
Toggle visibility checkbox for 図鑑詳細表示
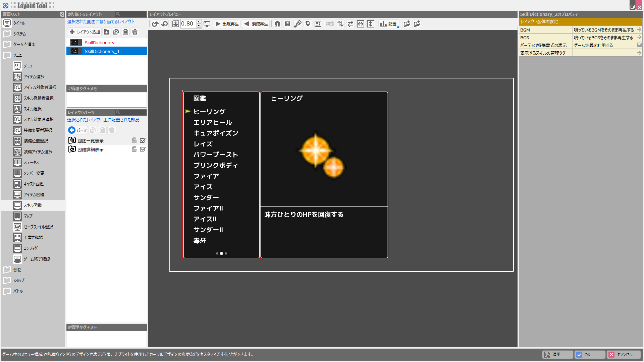pos(143,149)
